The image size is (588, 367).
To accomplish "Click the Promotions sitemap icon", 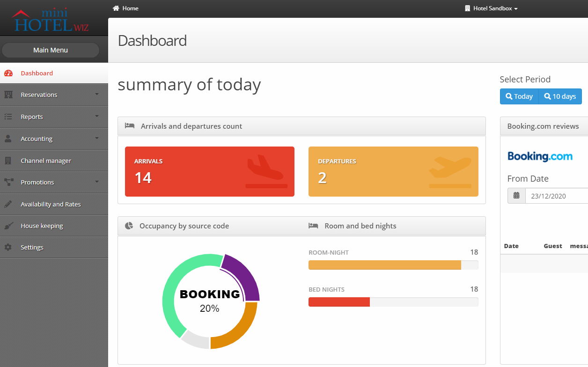I will [8, 182].
